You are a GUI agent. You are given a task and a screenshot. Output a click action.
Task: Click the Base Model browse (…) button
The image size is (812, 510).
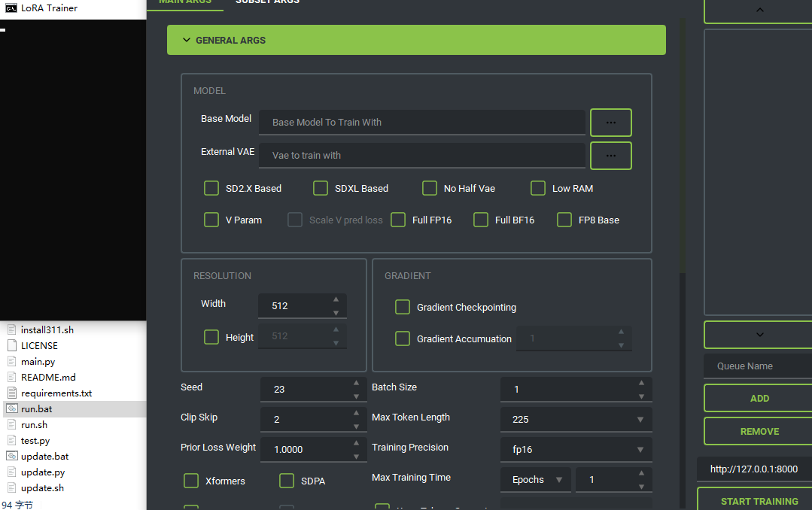pyautogui.click(x=610, y=123)
